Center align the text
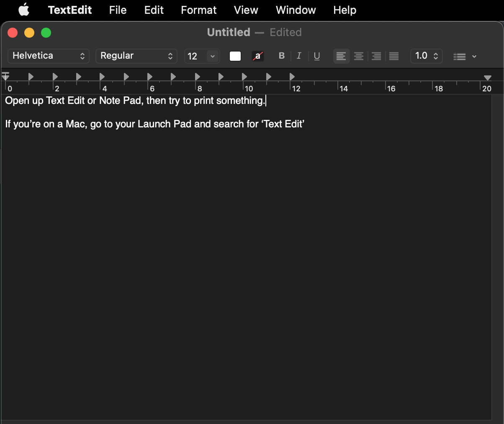 coord(359,56)
